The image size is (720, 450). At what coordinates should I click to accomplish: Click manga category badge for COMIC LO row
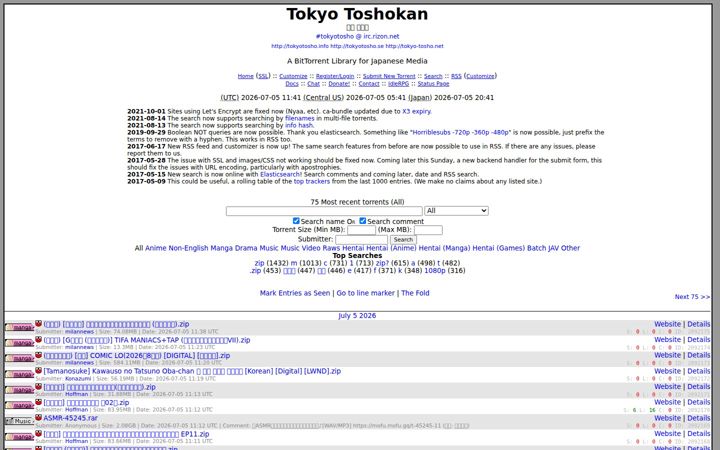[x=19, y=359]
